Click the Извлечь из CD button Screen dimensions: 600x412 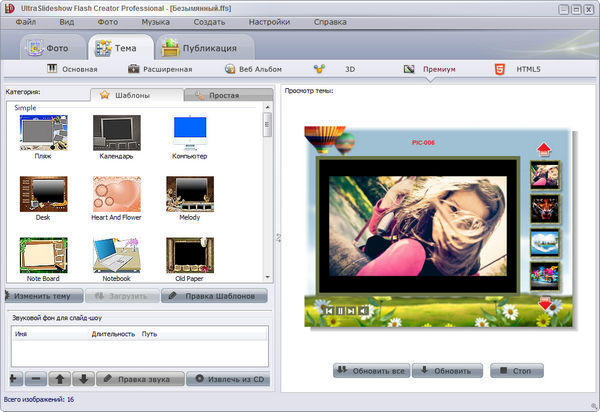228,379
